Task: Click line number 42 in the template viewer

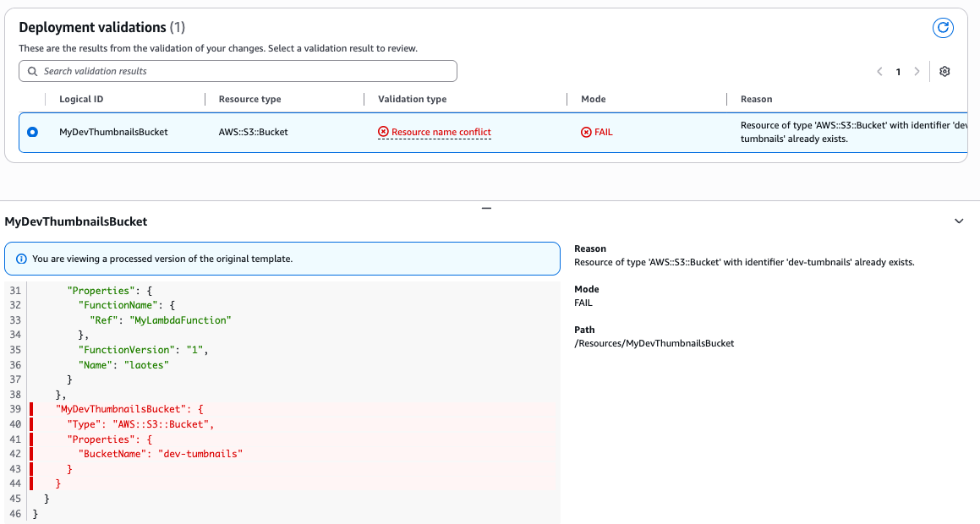Action: click(x=14, y=454)
